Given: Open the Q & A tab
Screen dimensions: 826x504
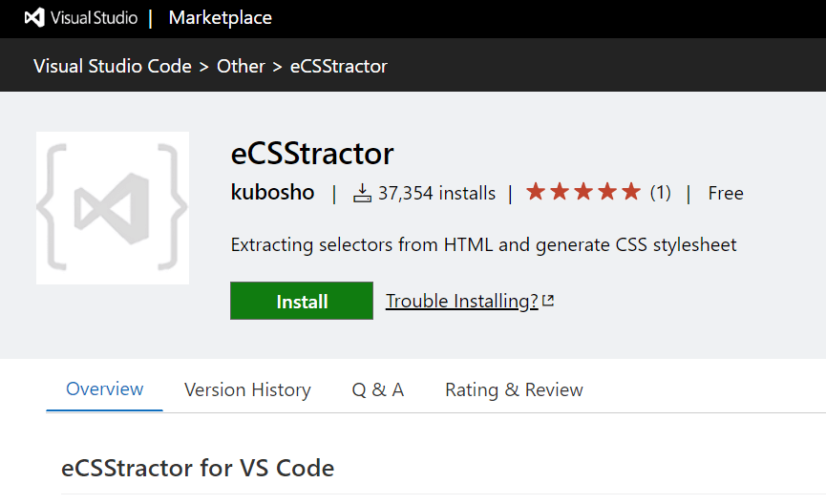Looking at the screenshot, I should tap(378, 389).
